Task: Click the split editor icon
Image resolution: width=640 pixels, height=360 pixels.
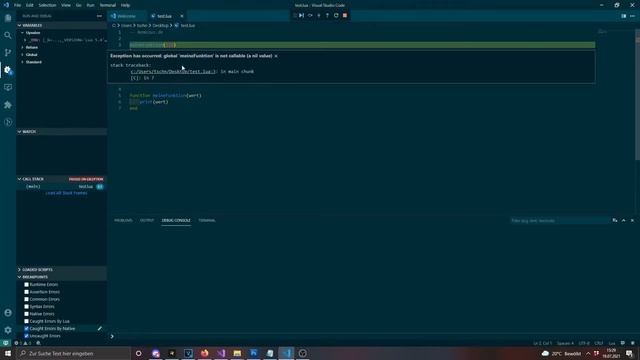Action: coord(624,16)
